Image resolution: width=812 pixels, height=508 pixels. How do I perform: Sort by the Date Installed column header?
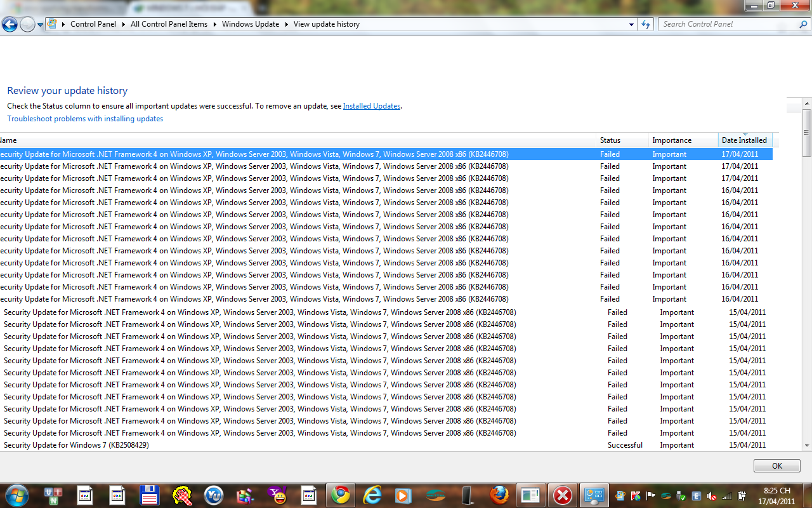745,140
